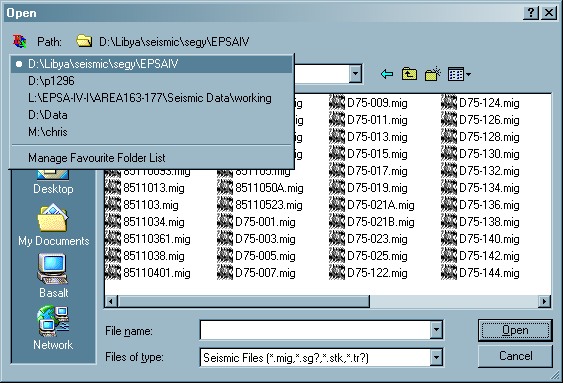This screenshot has height=385, width=564.
Task: Click the yellow folder icon before the path
Action: coord(84,41)
